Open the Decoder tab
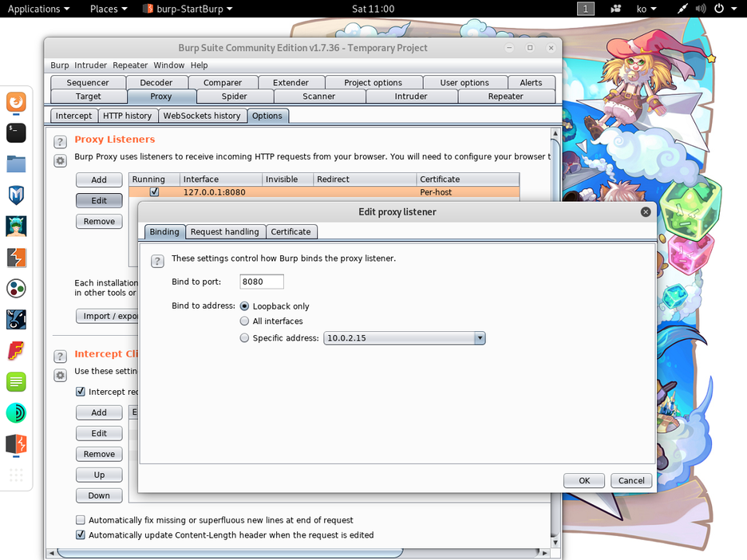 (x=156, y=82)
